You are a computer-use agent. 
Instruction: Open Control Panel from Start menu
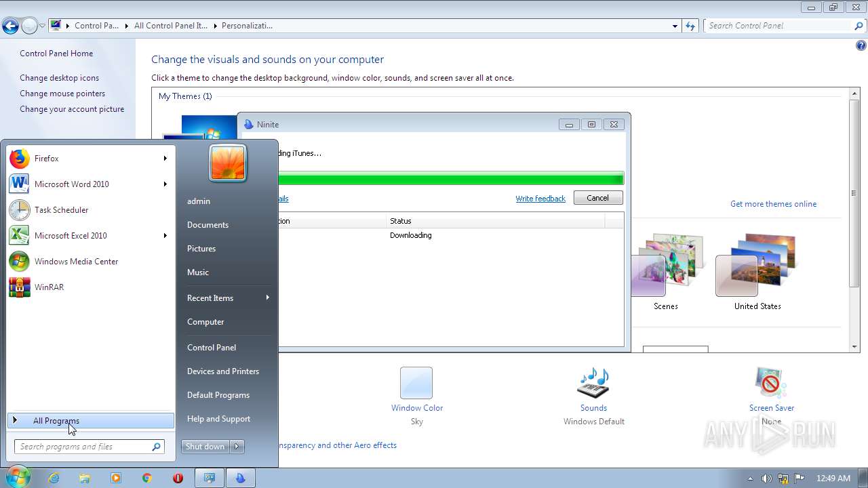[x=212, y=348]
